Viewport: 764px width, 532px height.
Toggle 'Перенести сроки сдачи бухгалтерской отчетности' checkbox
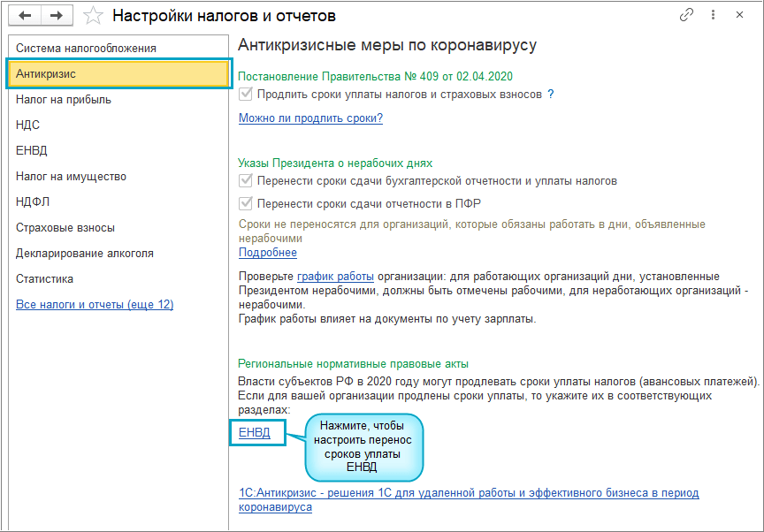[x=246, y=181]
